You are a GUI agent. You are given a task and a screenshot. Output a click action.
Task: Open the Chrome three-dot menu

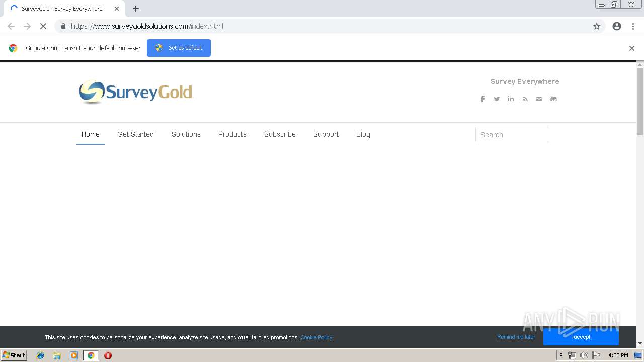coord(633,26)
